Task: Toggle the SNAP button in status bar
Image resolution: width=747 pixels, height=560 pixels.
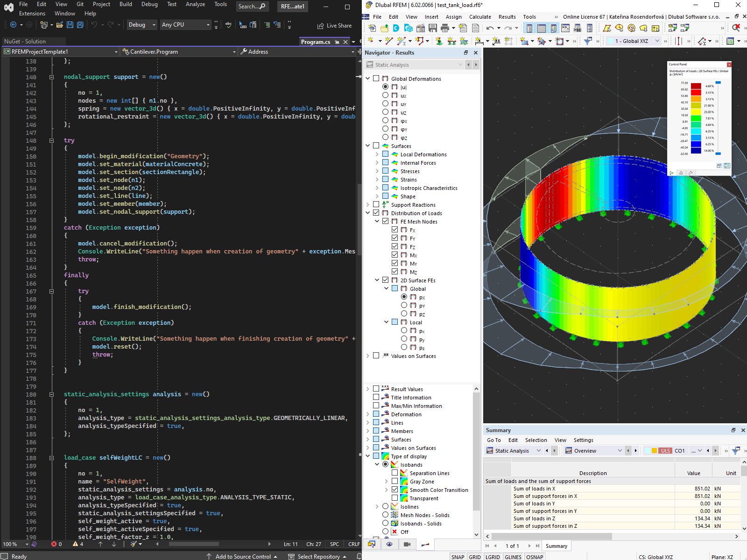Action: pyautogui.click(x=458, y=557)
